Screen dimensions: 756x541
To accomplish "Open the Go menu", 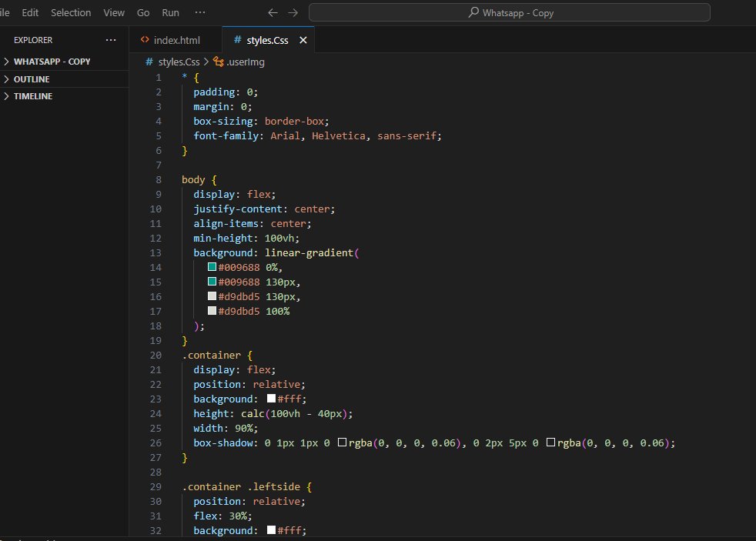I will (x=143, y=12).
